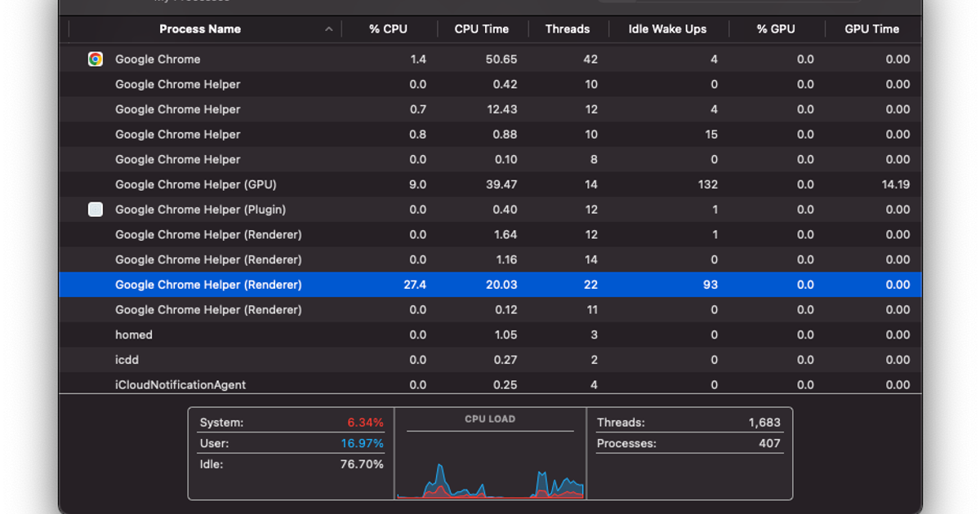Screen dimensions: 980x514
Task: Click the Process Name column header
Action: click(200, 28)
